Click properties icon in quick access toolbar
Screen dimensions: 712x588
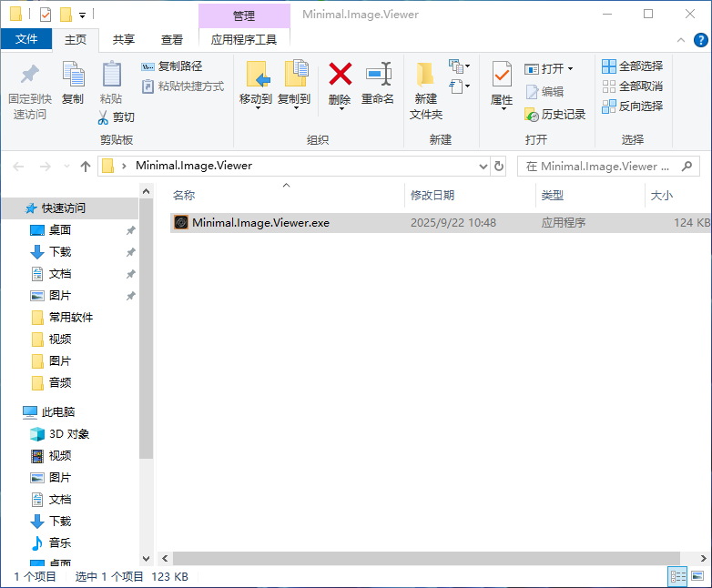[46, 14]
